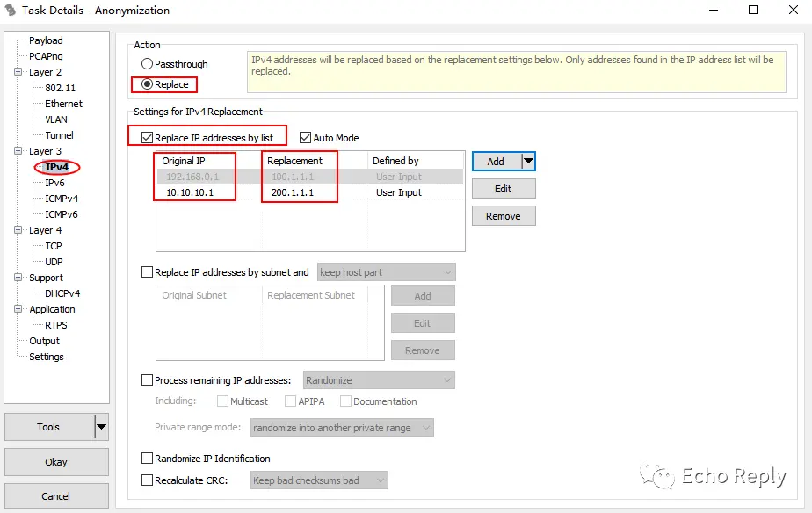Select Payload in the tree
The image size is (812, 513).
(46, 40)
